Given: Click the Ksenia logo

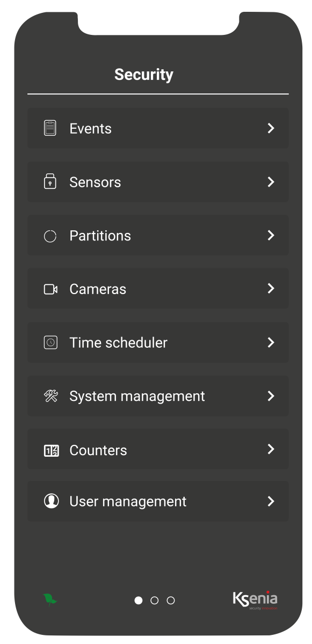Looking at the screenshot, I should [x=255, y=600].
